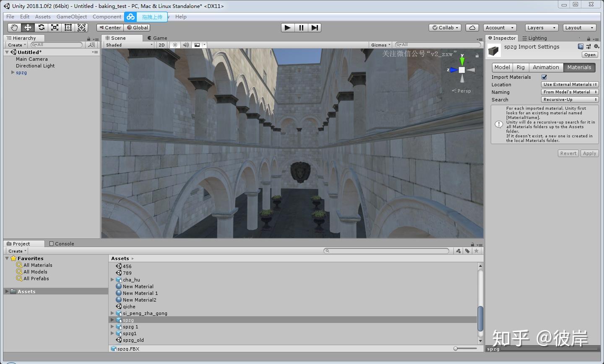Image resolution: width=604 pixels, height=364 pixels.
Task: Select the Scale tool icon
Action: coord(55,28)
